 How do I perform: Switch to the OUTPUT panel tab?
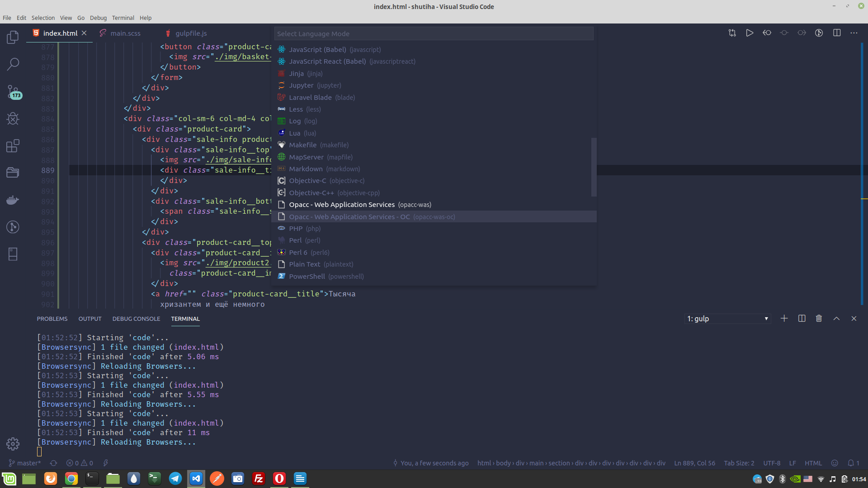pos(90,319)
